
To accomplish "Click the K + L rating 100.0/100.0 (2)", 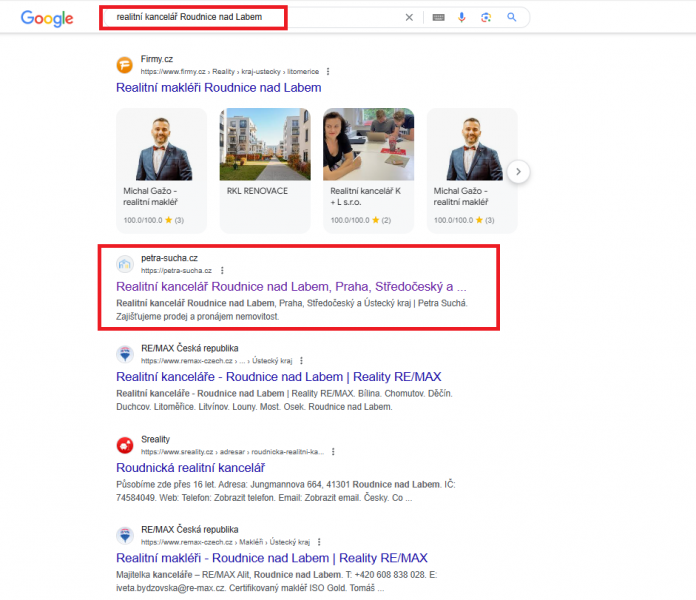I will click(x=360, y=220).
